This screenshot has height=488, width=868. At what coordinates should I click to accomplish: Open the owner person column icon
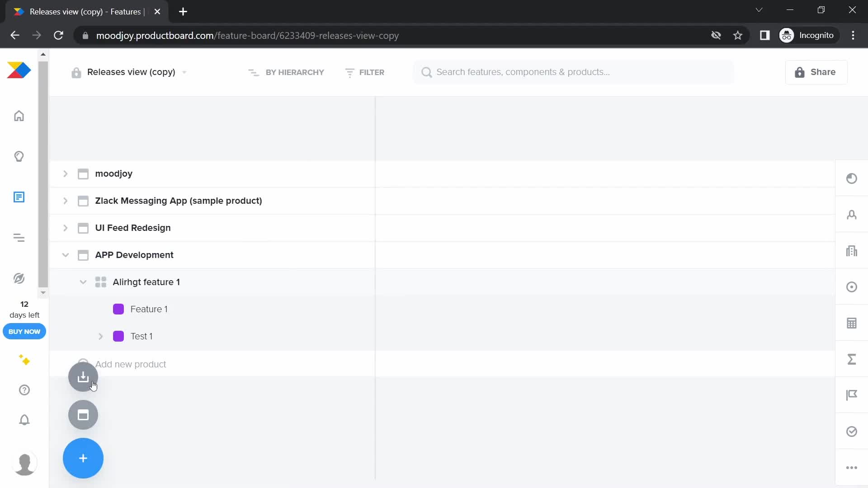(852, 215)
